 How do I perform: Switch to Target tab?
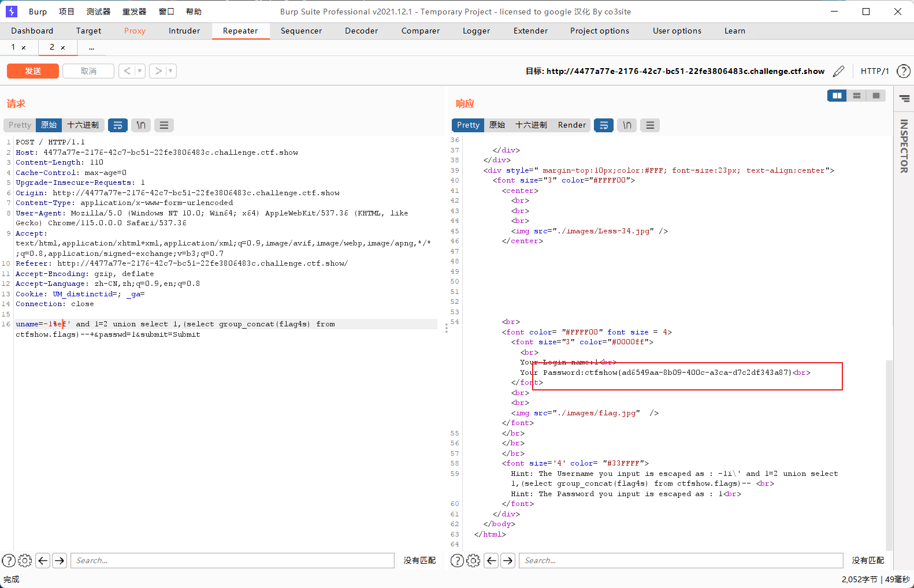pos(88,31)
